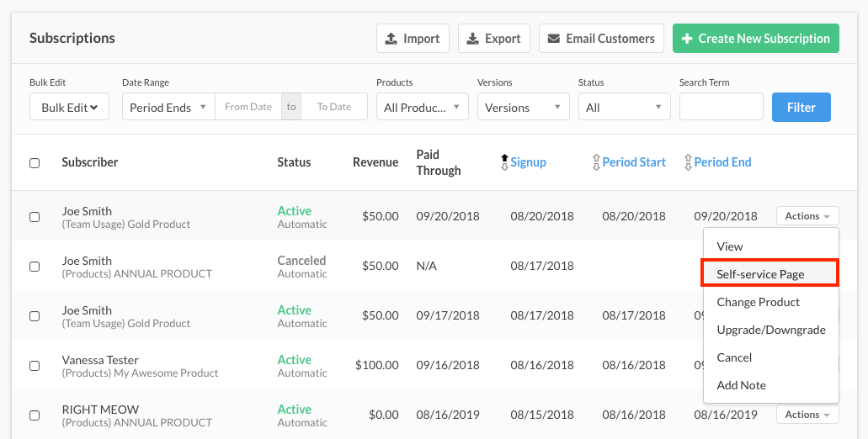Image resolution: width=868 pixels, height=439 pixels.
Task: Apply the blue Filter button
Action: tap(801, 108)
